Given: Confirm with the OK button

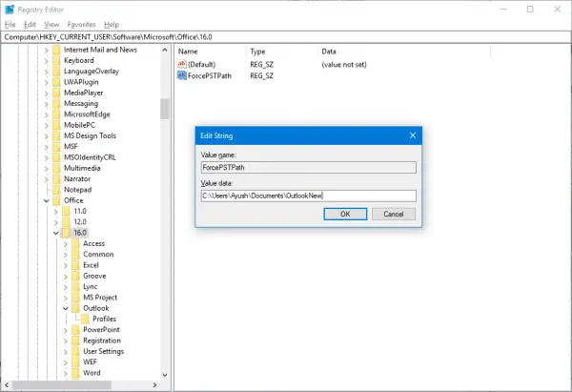Looking at the screenshot, I should [x=345, y=214].
